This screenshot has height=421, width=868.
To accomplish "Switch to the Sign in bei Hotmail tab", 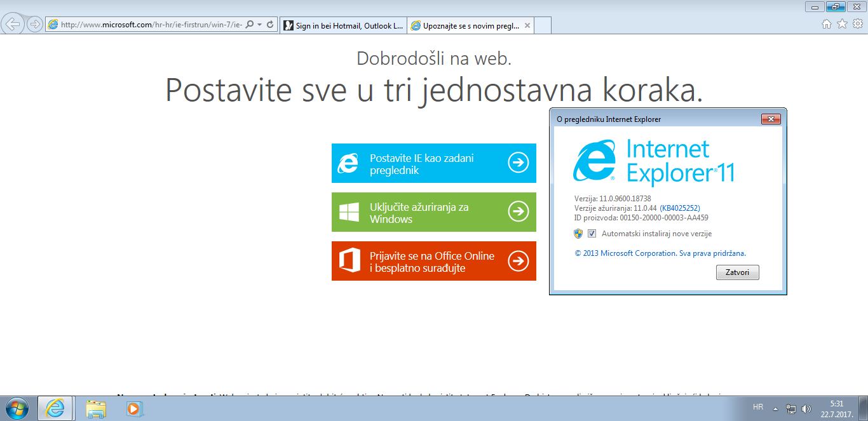I will pyautogui.click(x=343, y=25).
